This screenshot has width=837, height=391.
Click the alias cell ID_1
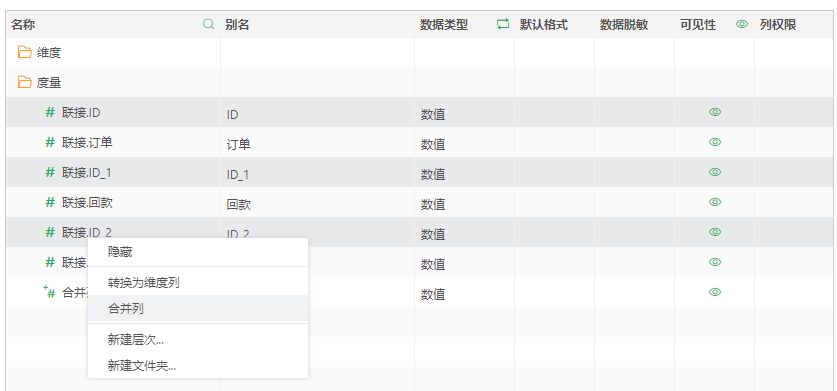238,175
